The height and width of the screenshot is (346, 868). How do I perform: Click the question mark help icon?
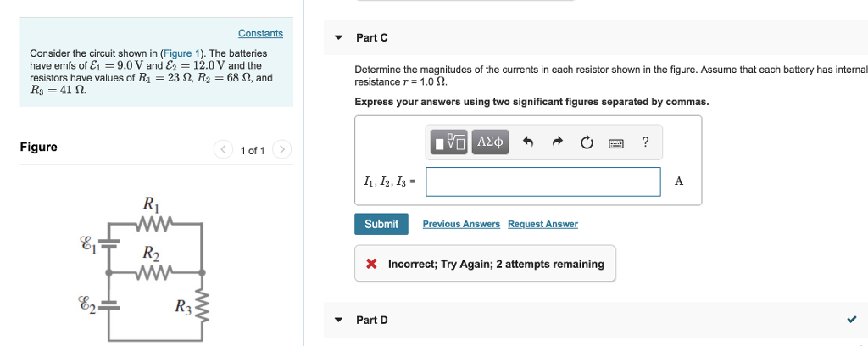pos(645,142)
